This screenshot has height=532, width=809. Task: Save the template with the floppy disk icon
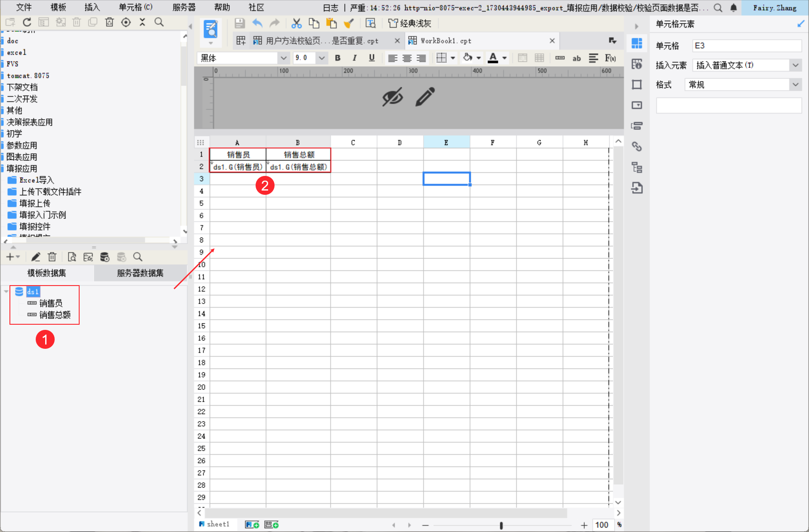point(240,23)
